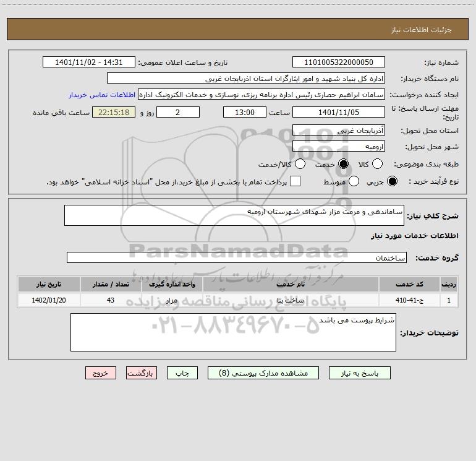The image size is (476, 461).
Task: Click the deadline time field 13:00
Action: pos(245,112)
